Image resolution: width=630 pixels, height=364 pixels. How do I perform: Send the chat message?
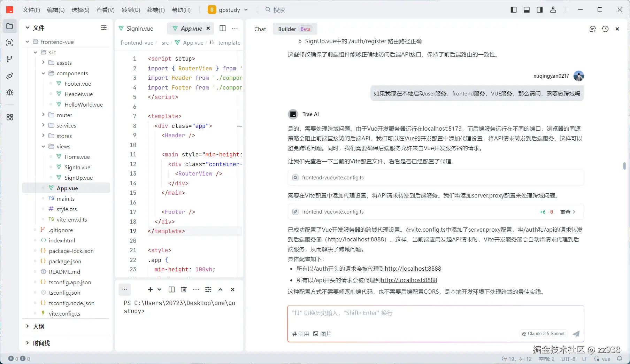pyautogui.click(x=576, y=334)
